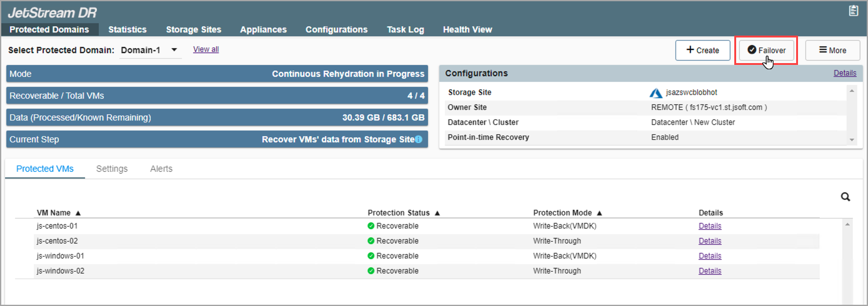Sort by VM Name column arrow
This screenshot has width=868, height=306.
pos(78,213)
